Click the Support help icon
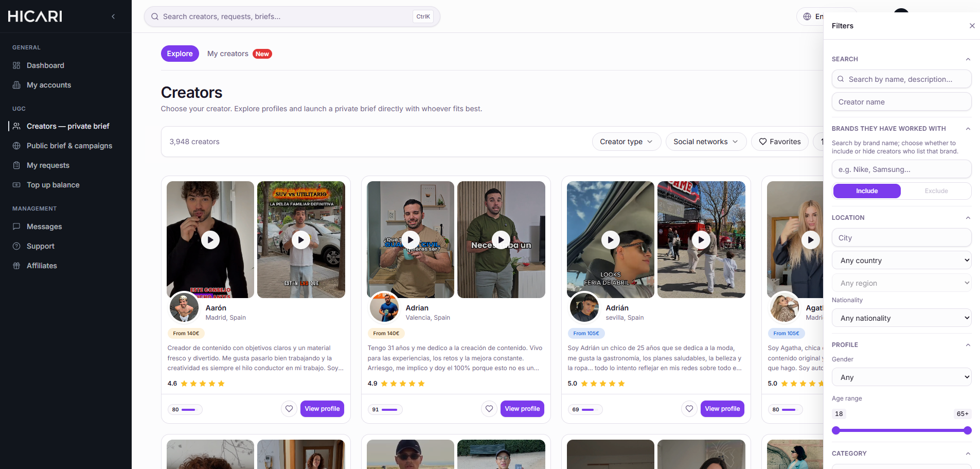This screenshot has height=469, width=980. click(x=16, y=246)
